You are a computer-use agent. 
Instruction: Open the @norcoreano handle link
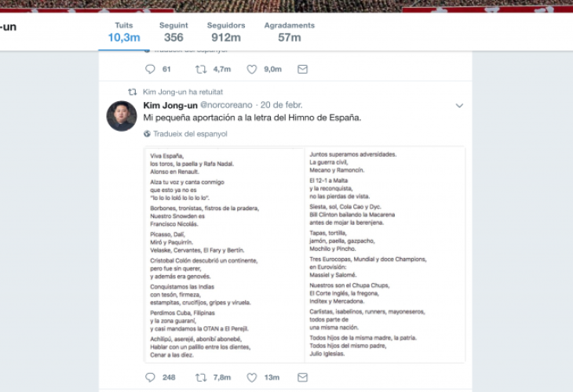click(228, 105)
